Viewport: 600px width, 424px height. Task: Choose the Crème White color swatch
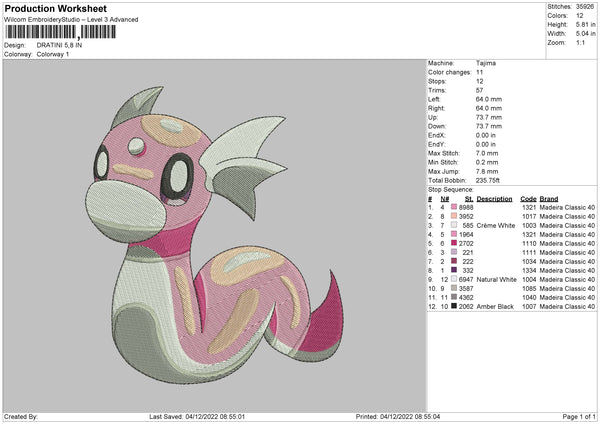tap(454, 225)
